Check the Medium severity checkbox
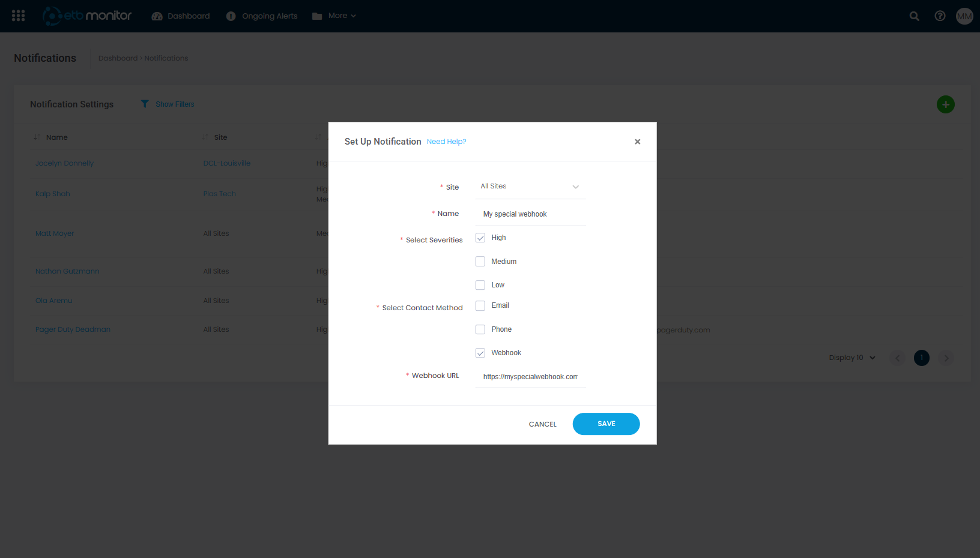This screenshot has height=558, width=980. [x=480, y=262]
